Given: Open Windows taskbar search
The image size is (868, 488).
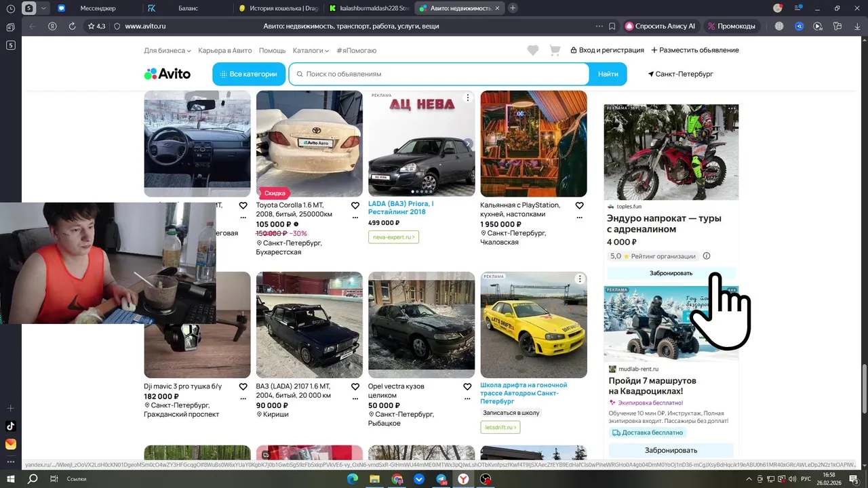Looking at the screenshot, I should 32,479.
